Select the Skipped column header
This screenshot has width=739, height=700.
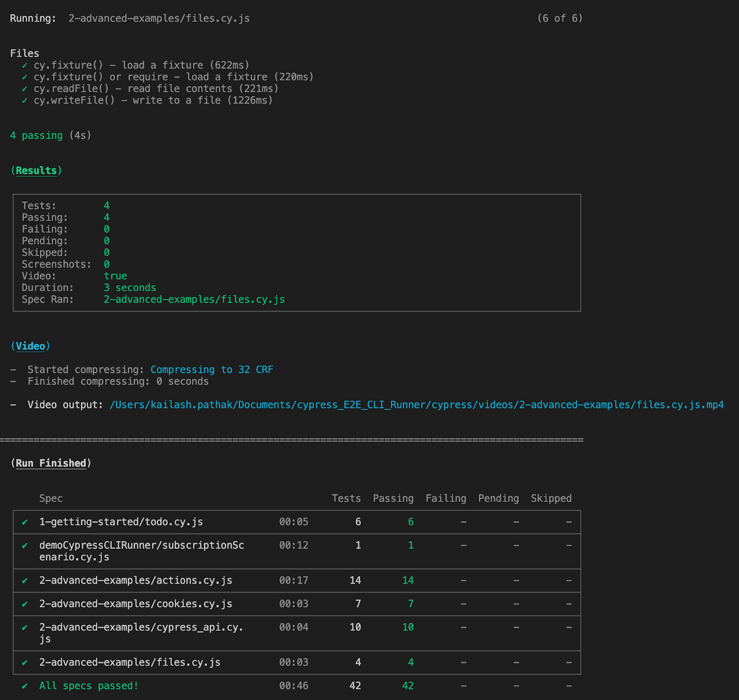pyautogui.click(x=551, y=498)
